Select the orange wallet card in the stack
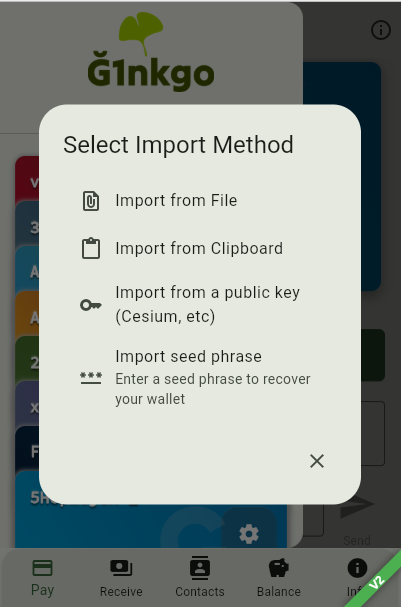 (x=27, y=314)
